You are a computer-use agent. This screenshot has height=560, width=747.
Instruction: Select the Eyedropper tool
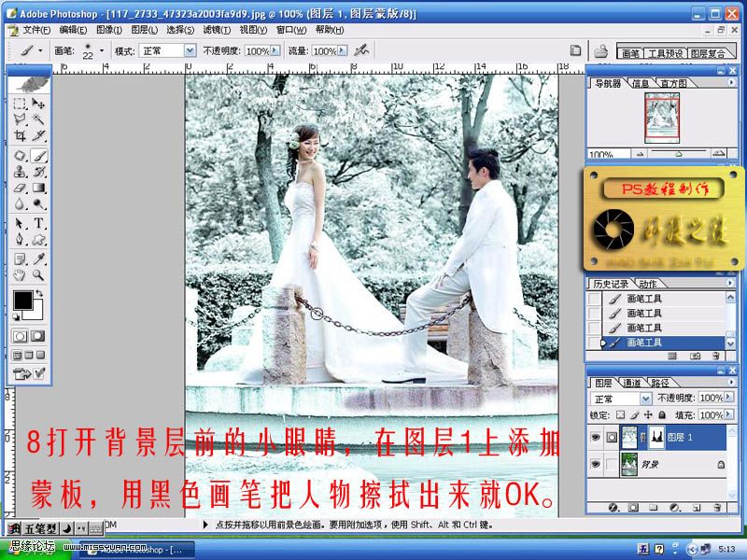click(39, 259)
